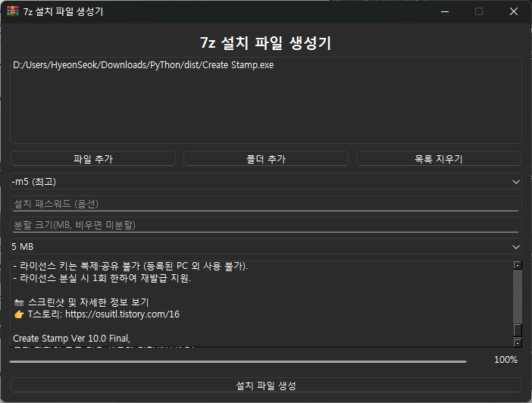Click the line 'Create Stamp Ver 10.0 Final,'
This screenshot has width=532, height=403.
pos(71,338)
